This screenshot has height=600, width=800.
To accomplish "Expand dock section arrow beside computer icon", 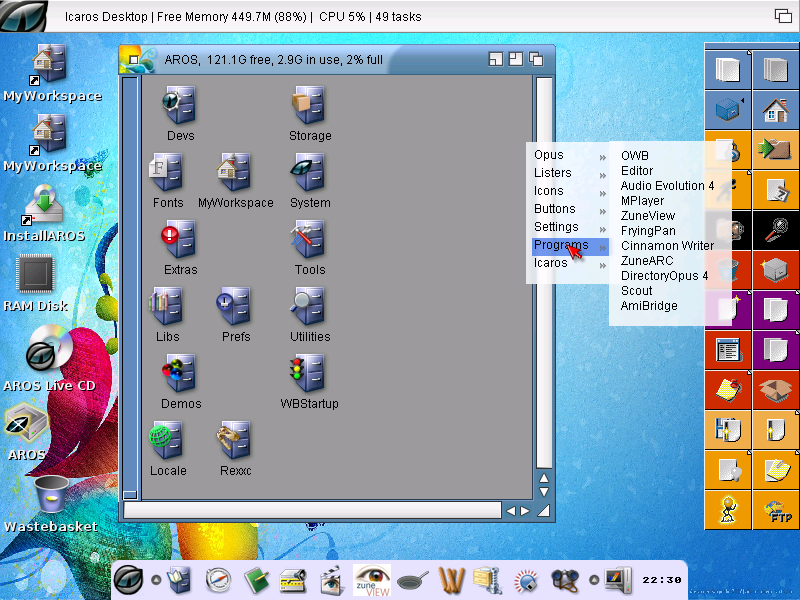I will (x=593, y=580).
